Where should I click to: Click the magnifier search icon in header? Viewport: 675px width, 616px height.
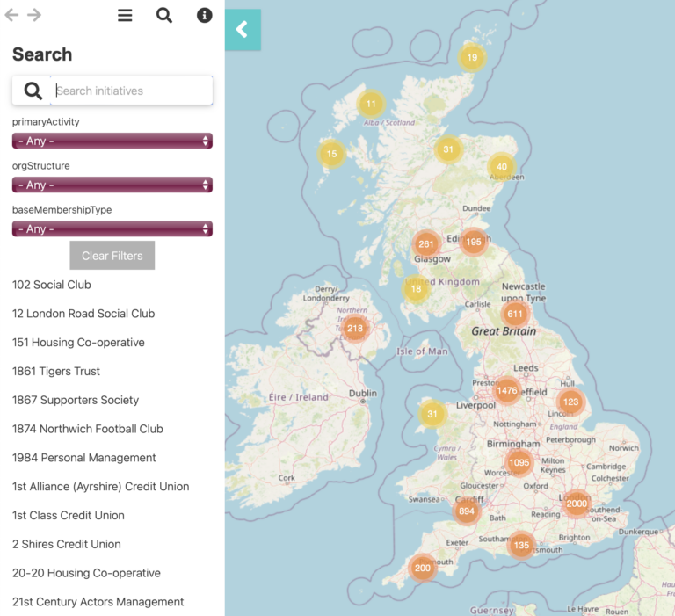(164, 15)
